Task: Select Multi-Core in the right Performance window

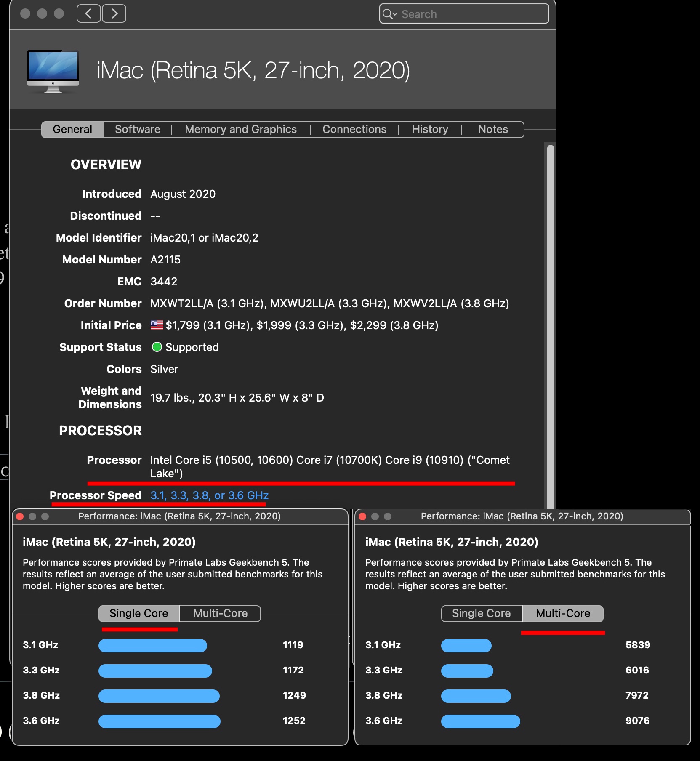Action: pos(563,613)
